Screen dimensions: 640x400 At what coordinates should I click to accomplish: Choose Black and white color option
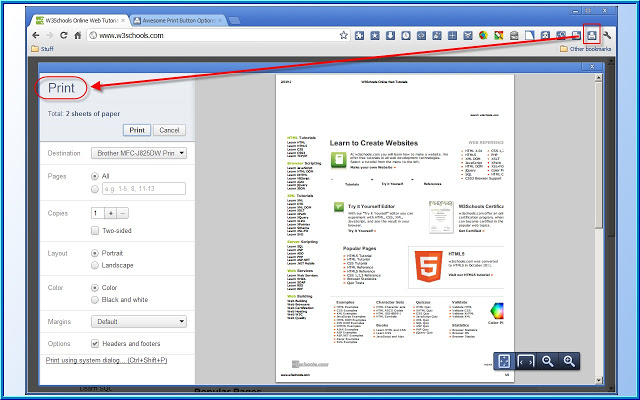[95, 300]
